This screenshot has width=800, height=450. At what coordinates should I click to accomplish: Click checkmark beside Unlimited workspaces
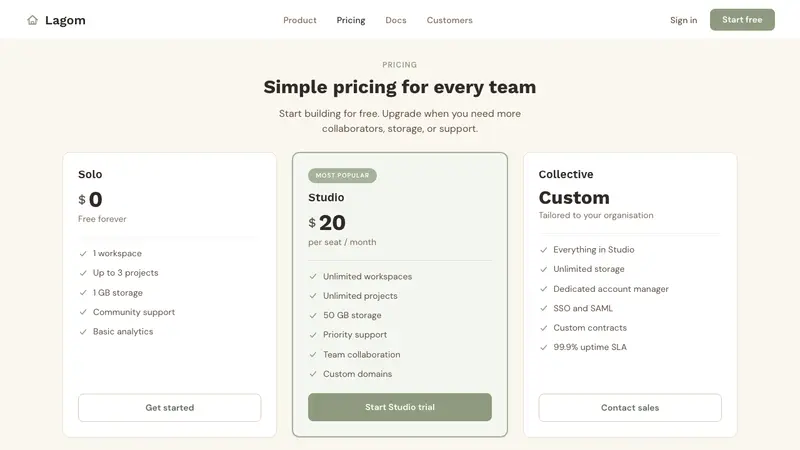313,277
